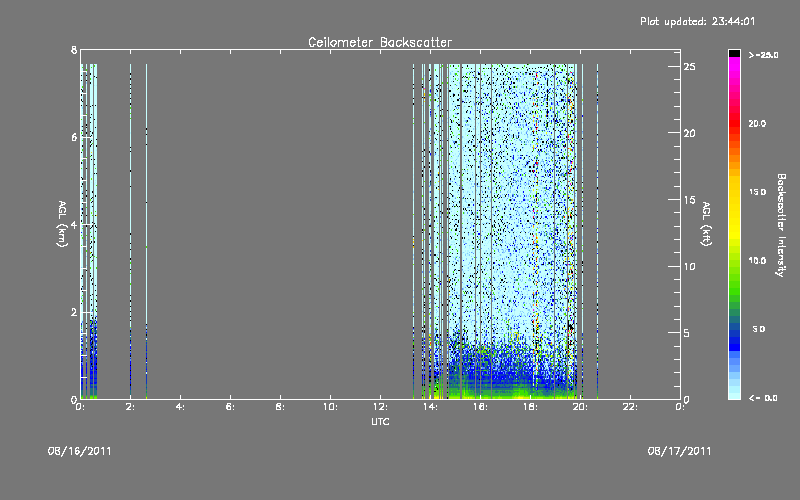The height and width of the screenshot is (500, 800).
Task: Click the "5" tick on the kft axis
Action: pyautogui.click(x=687, y=333)
